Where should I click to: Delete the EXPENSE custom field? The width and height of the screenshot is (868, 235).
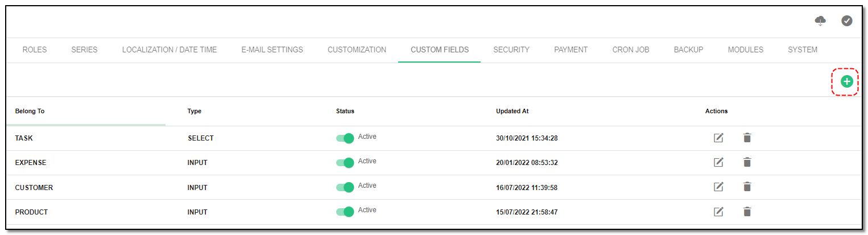[x=747, y=162]
